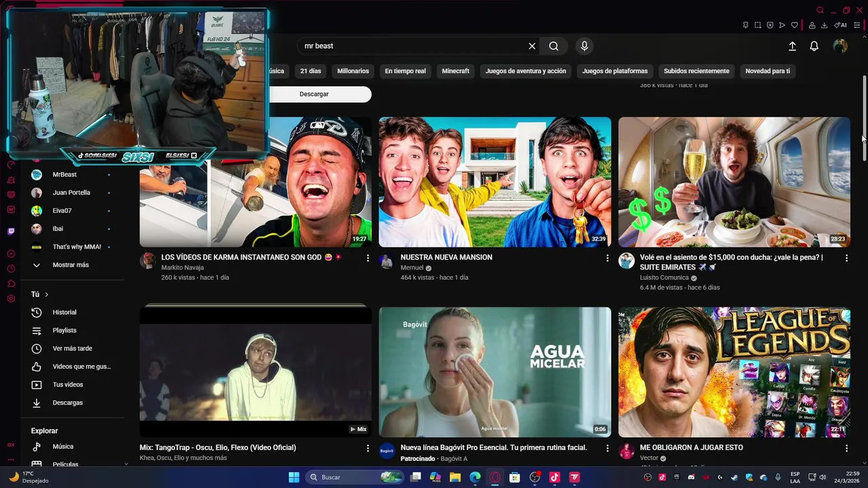This screenshot has width=868, height=488.
Task: Open the Juan Portella subscription channel
Action: pyautogui.click(x=72, y=192)
